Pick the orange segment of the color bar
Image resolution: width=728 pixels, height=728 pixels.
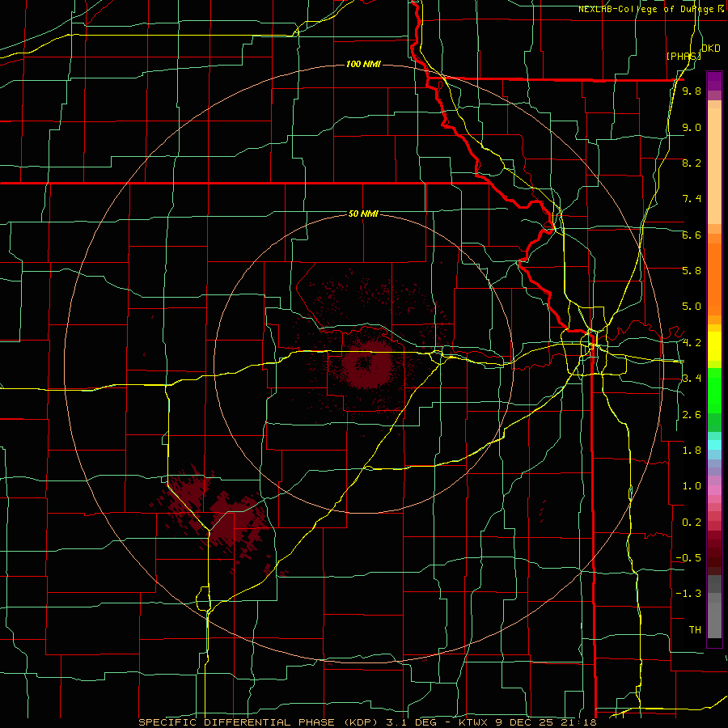click(x=714, y=278)
